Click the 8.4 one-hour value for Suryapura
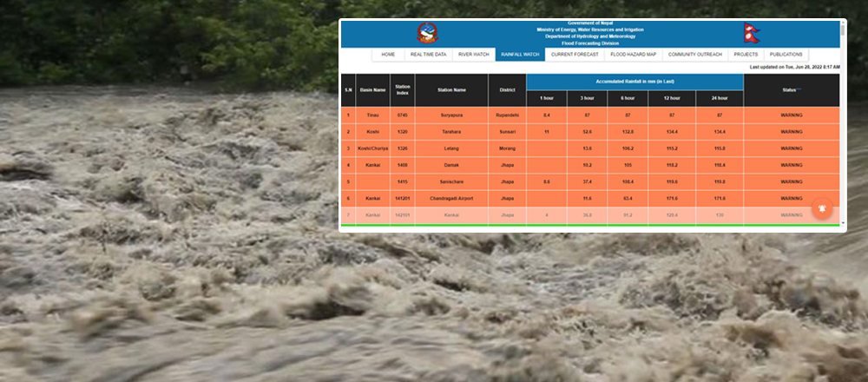Screen dimensions: 868x382 pyautogui.click(x=546, y=115)
